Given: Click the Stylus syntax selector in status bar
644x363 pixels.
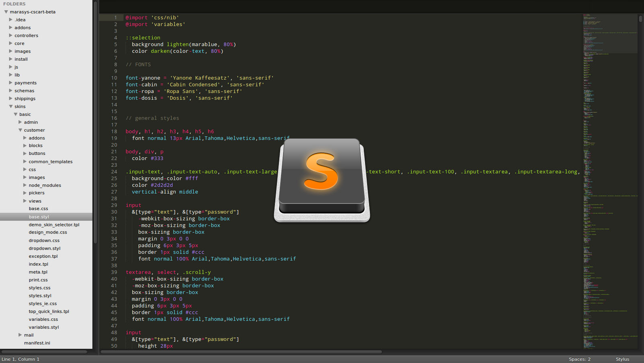Looking at the screenshot, I should tap(622, 359).
